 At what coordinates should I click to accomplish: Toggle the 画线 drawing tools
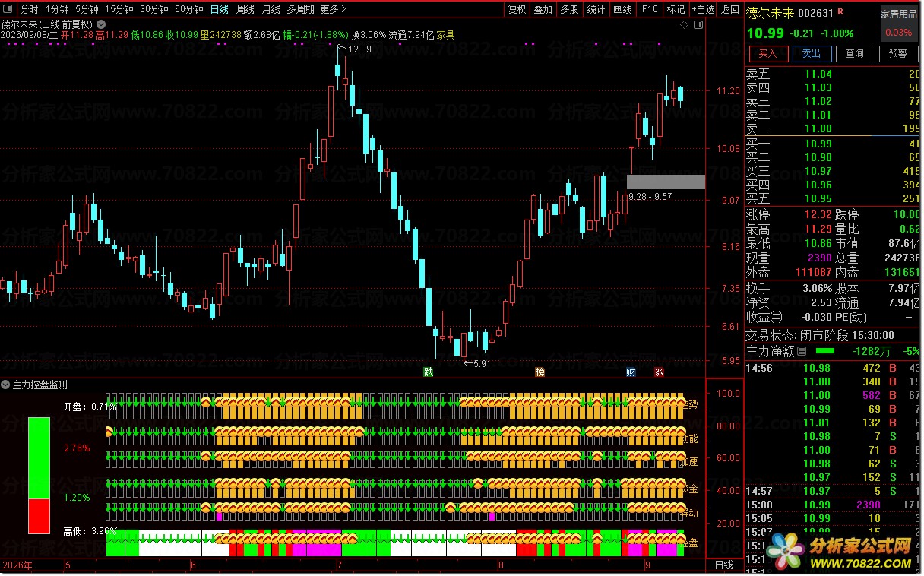(x=622, y=9)
